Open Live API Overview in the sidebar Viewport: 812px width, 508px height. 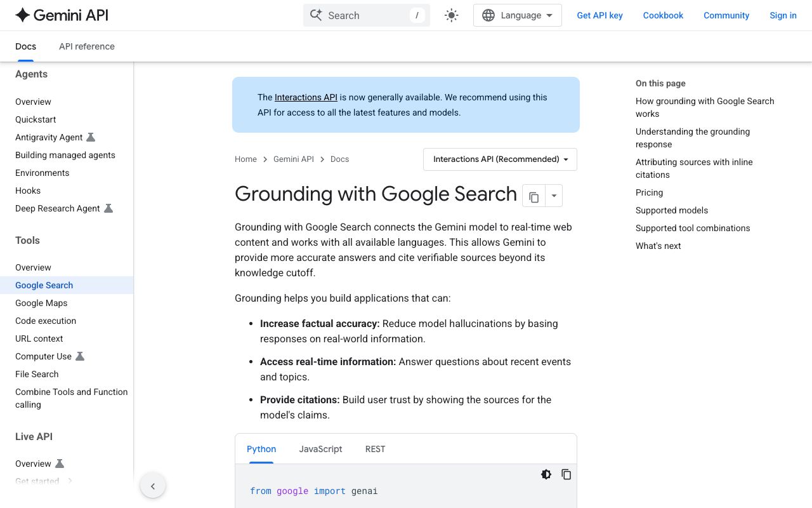33,464
